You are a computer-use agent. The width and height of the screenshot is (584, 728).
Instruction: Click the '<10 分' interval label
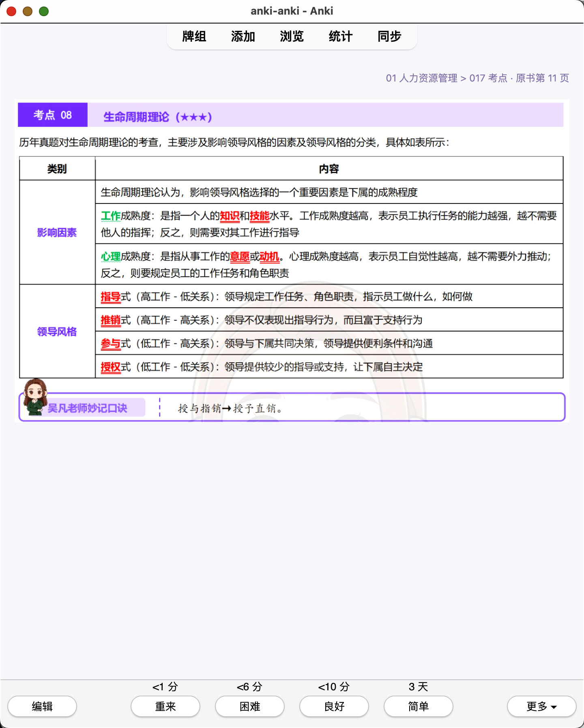click(334, 687)
